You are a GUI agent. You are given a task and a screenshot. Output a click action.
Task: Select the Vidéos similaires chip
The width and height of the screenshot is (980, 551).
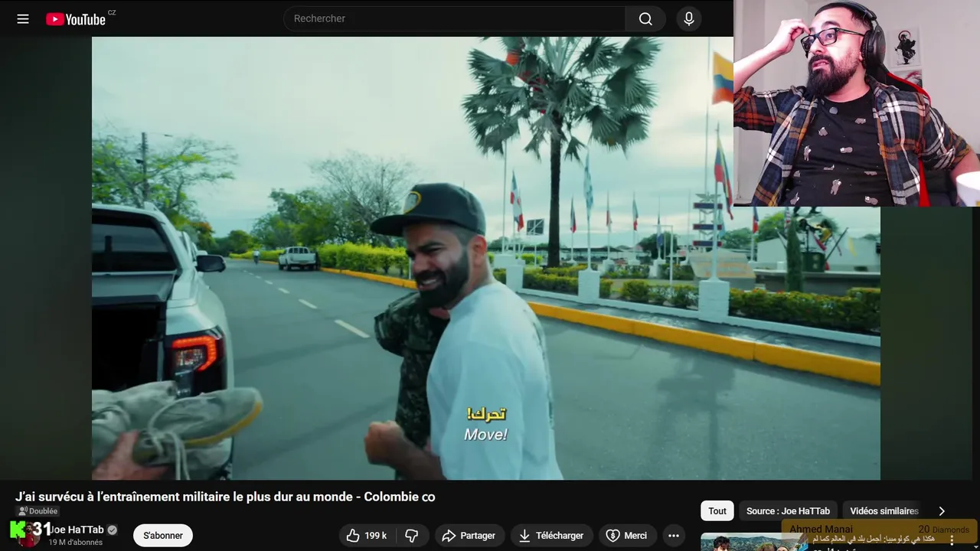(884, 511)
